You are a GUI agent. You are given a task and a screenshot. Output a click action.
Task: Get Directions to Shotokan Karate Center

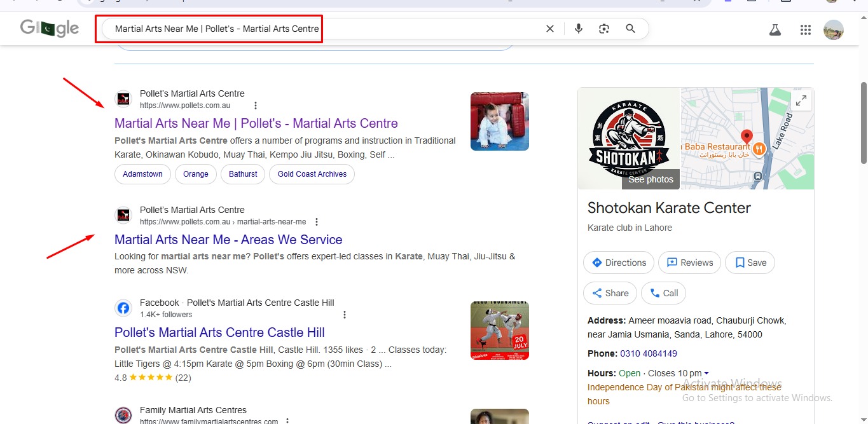[x=618, y=263]
